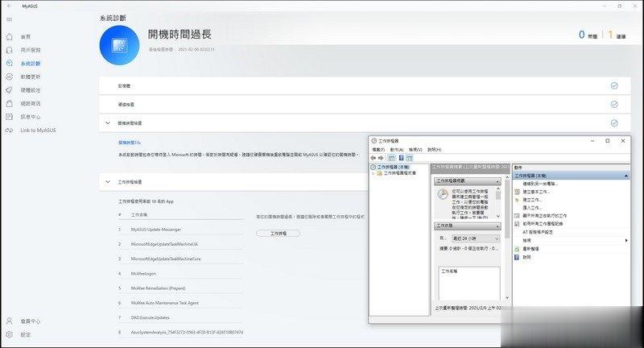
Task: Open the 硬碟檢查 diagnosis row
Action: click(365, 105)
